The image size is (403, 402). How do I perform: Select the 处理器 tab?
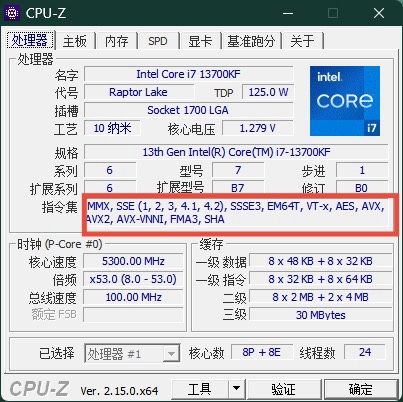30,40
